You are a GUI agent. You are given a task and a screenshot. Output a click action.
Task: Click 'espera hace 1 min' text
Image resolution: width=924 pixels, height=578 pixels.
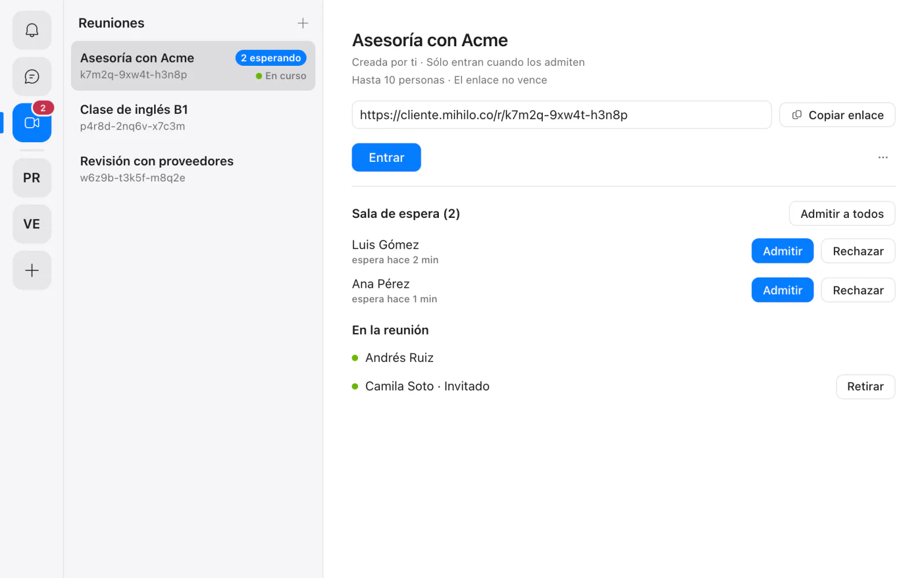394,299
